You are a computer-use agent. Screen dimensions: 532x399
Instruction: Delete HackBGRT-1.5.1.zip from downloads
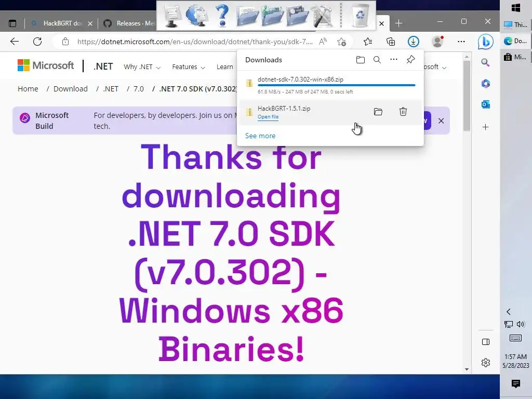(x=403, y=112)
